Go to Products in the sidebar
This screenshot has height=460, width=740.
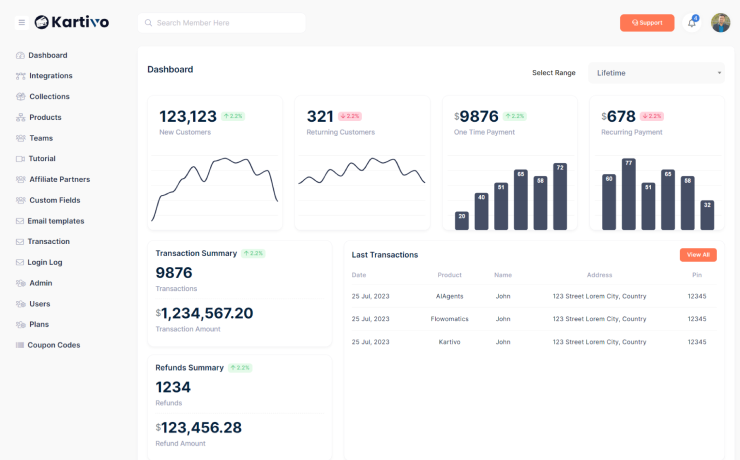coord(45,118)
